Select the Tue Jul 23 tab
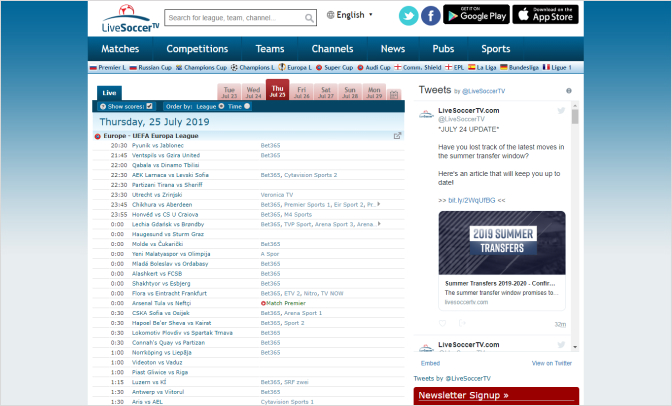 pos(229,92)
